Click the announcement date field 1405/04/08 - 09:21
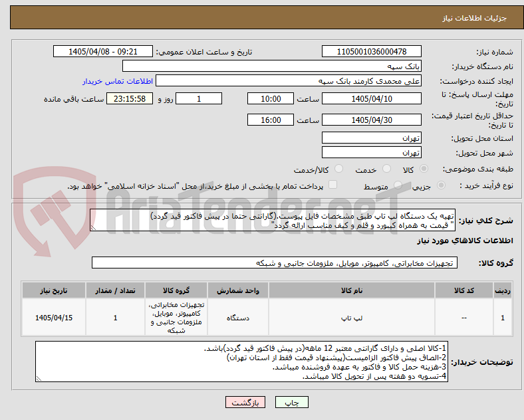This screenshot has height=420, width=524. pos(103,52)
